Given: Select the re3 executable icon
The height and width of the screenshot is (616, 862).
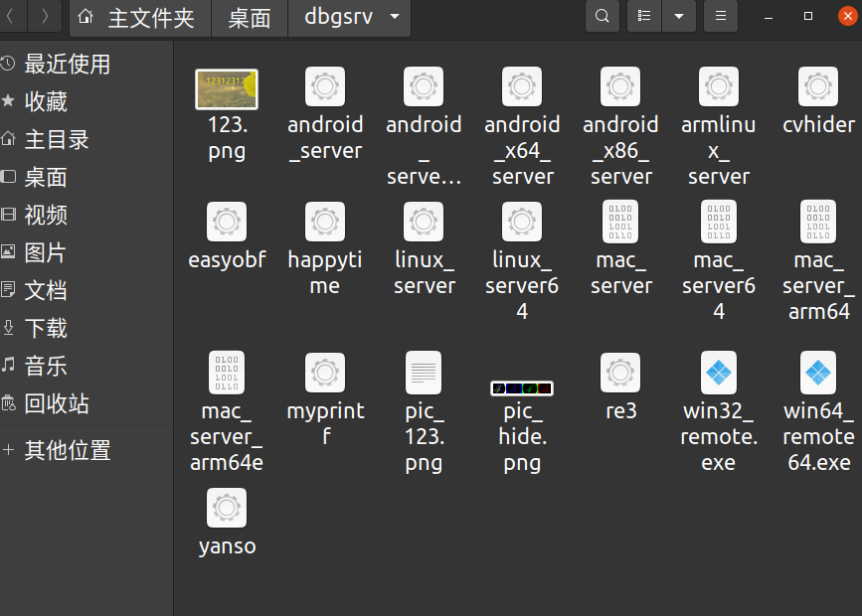Looking at the screenshot, I should (620, 373).
